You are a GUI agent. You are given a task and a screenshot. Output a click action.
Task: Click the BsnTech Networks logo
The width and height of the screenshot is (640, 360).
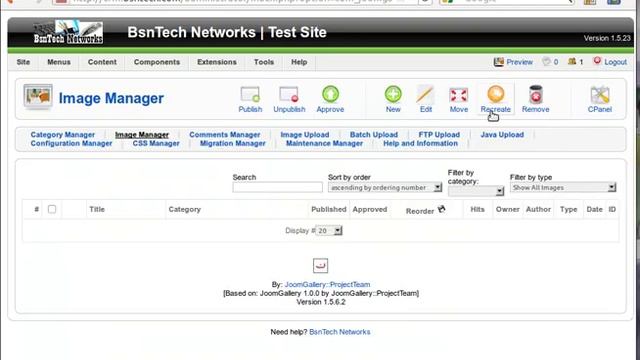tap(68, 32)
